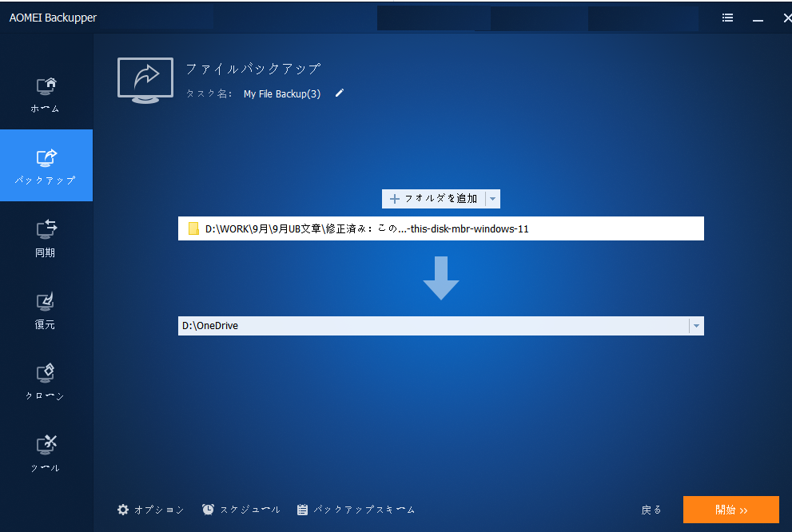Click the My File Backup(3) task name
This screenshot has height=532, width=792.
[x=282, y=94]
